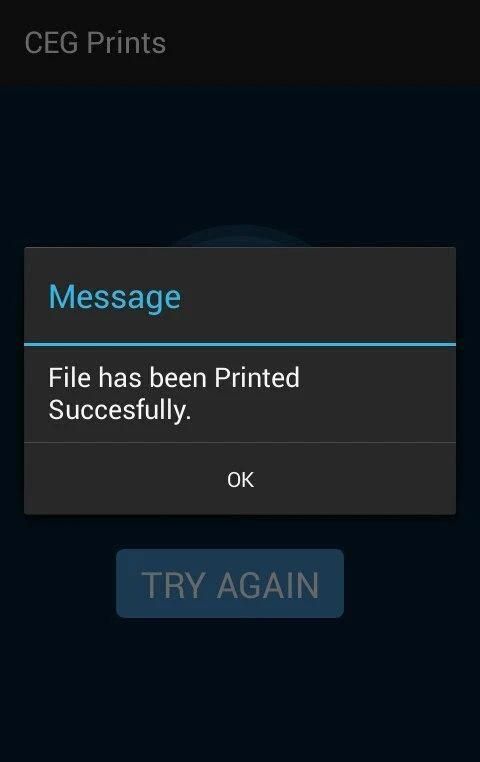This screenshot has width=480, height=762.
Task: Select the Message dialog heading
Action: (x=115, y=296)
